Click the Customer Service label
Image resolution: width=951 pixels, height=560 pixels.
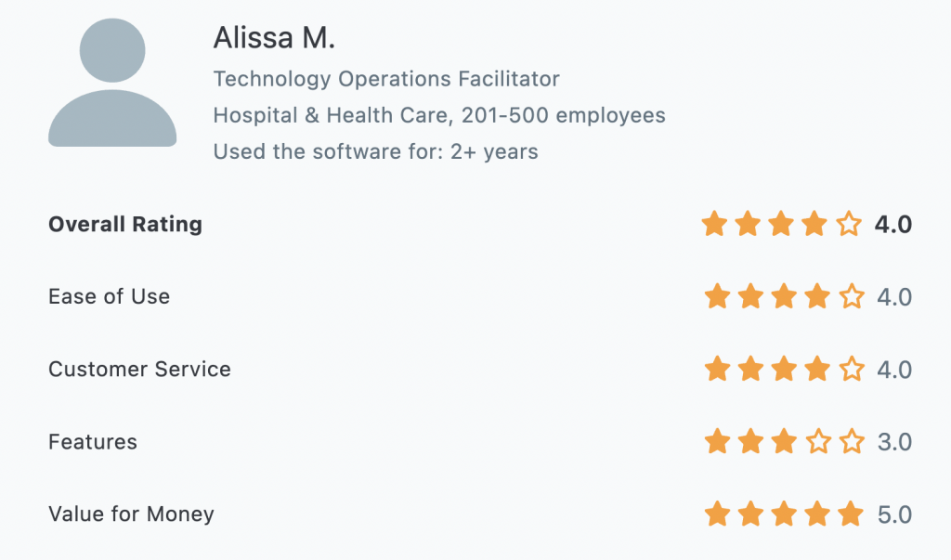(x=139, y=370)
